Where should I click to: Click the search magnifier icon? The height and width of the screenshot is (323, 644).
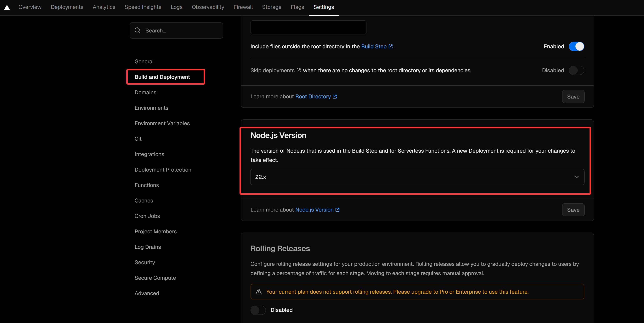click(x=138, y=31)
